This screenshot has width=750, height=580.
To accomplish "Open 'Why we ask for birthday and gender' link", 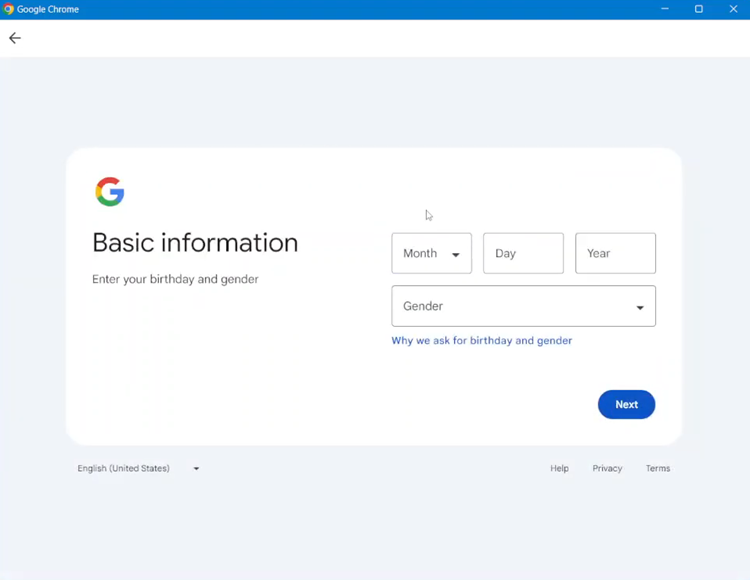I will tap(482, 340).
